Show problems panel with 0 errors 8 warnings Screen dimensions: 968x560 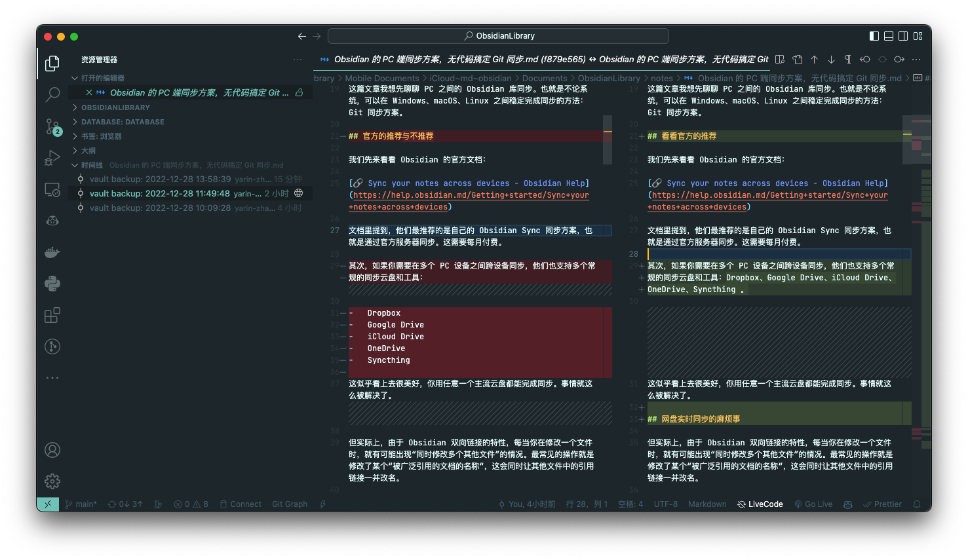pos(191,504)
